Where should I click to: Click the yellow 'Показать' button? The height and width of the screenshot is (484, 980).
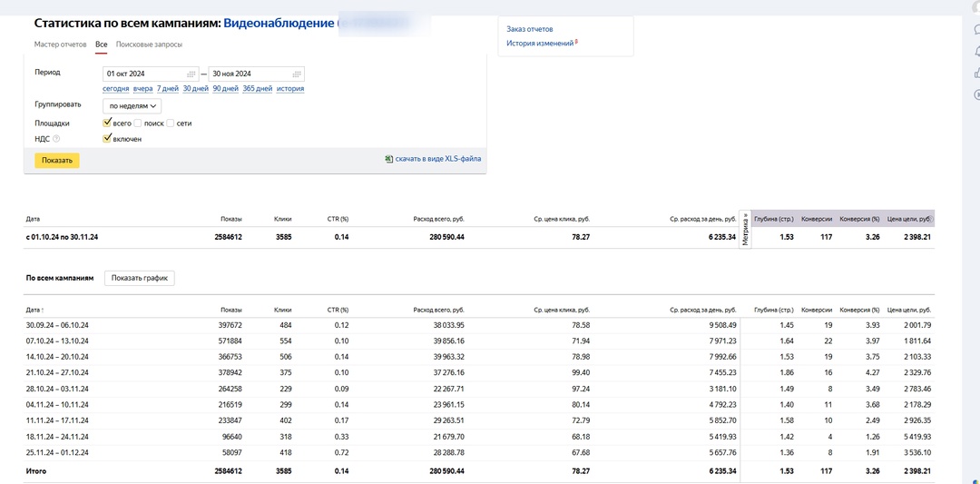coord(57,160)
